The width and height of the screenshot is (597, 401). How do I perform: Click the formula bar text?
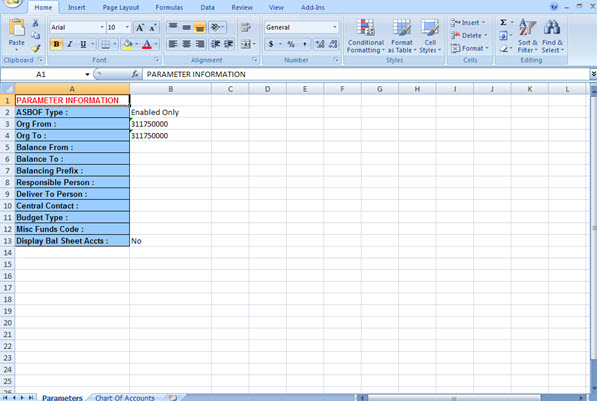point(196,74)
